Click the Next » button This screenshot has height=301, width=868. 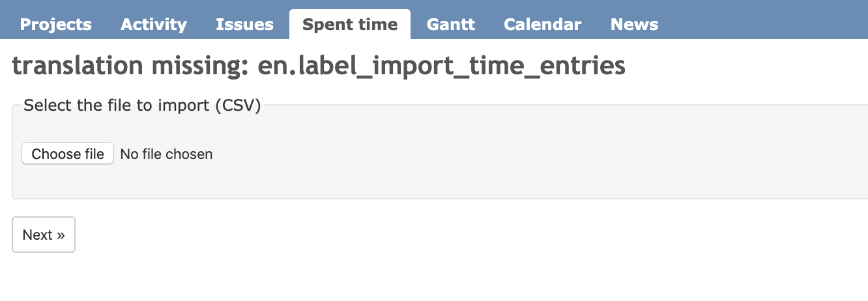coord(44,235)
